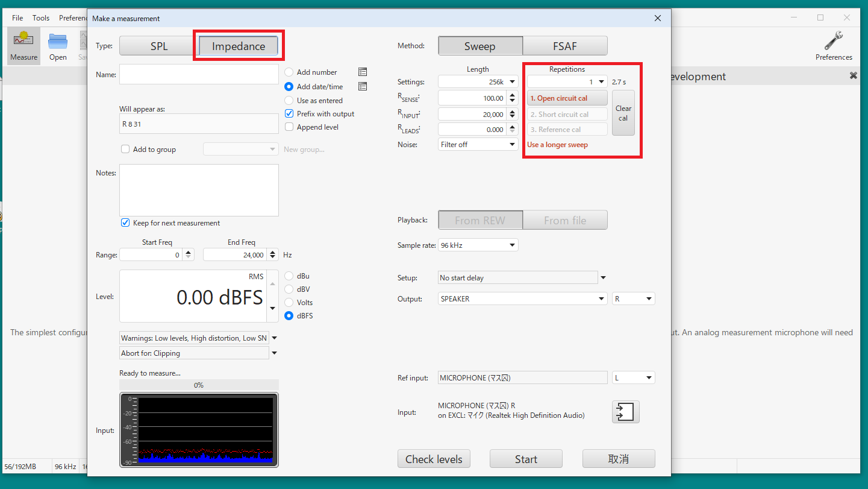Viewport: 868px width, 489px height.
Task: Click the Name input field
Action: 199,74
